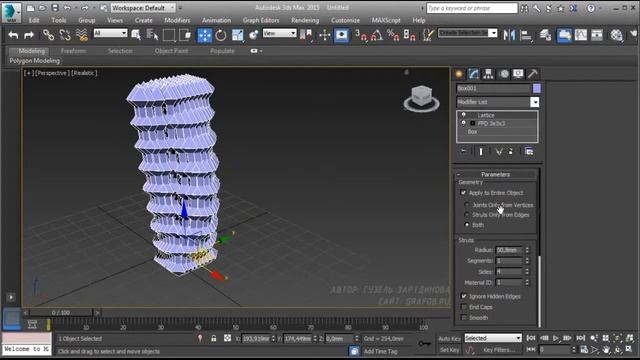640x360 pixels.
Task: Click the Select by Name icon
Action: coord(152,35)
